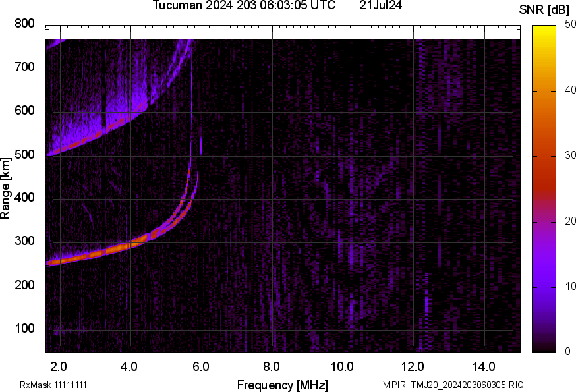
Task: Click the 'Frequency [MHz]' axis label
Action: click(283, 385)
